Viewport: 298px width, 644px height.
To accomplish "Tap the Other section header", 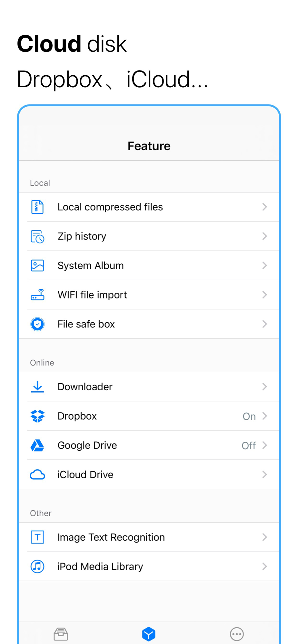I will coord(41,513).
